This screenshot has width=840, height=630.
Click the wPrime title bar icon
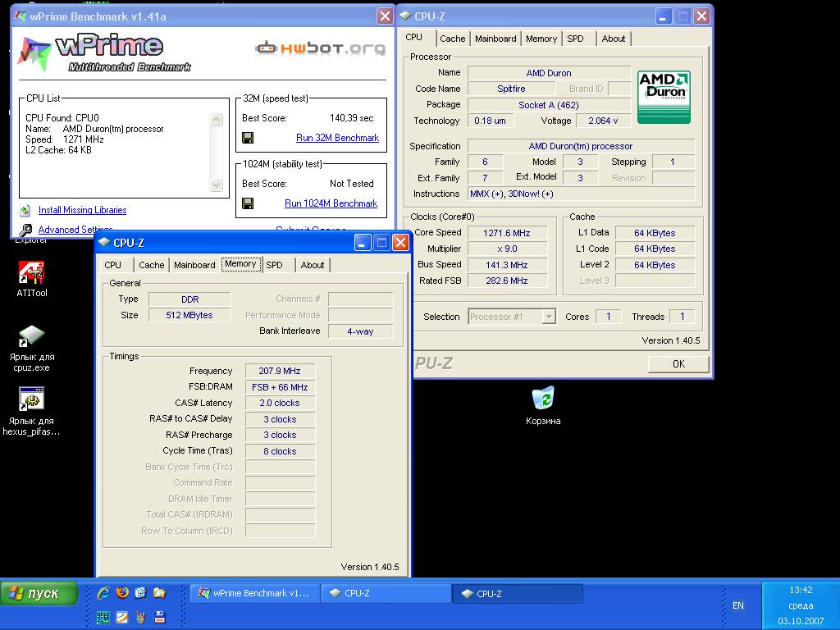pyautogui.click(x=21, y=16)
